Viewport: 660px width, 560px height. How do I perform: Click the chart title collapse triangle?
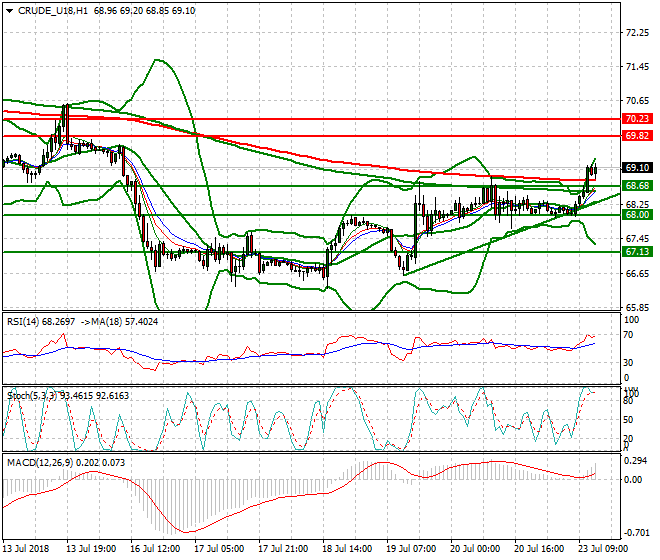(x=10, y=11)
